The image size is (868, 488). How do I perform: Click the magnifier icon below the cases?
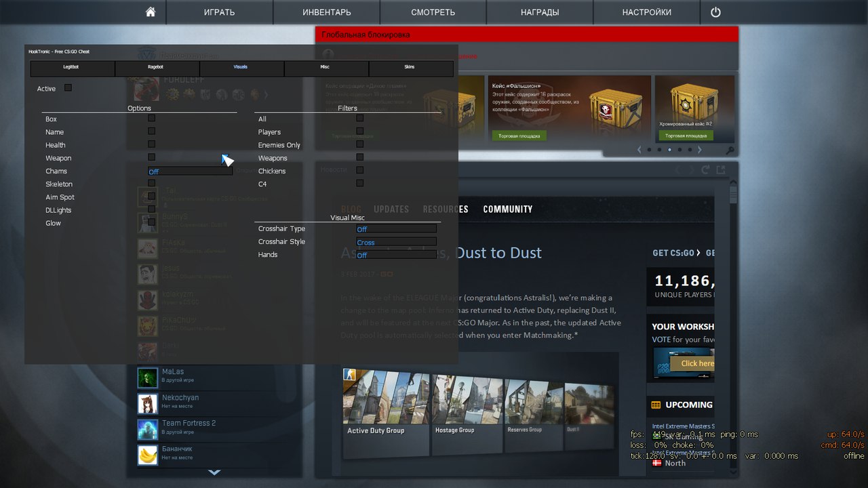[730, 150]
